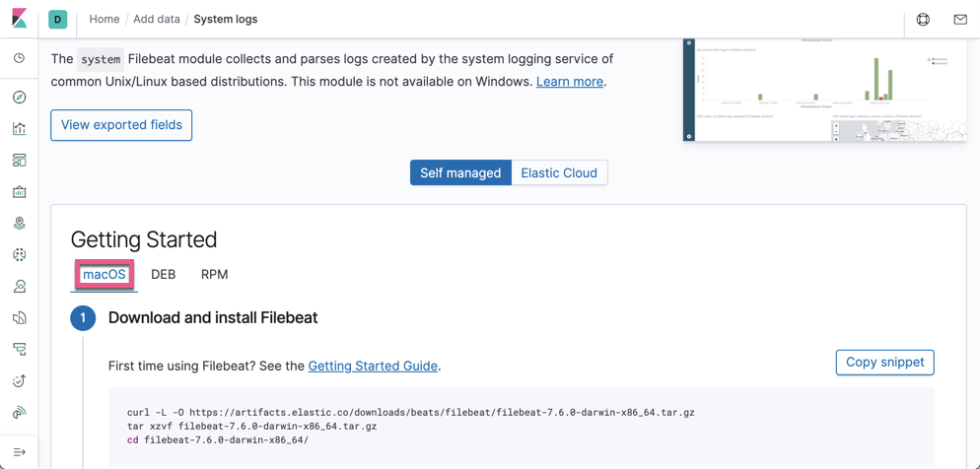Select Elastic Cloud option
Image resolution: width=980 pixels, height=469 pixels.
(559, 173)
